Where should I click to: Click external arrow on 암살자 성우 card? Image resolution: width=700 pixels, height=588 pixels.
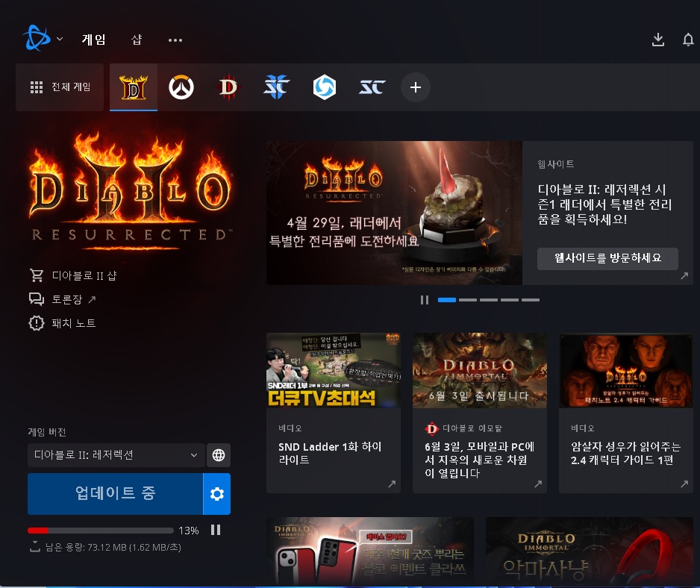pos(684,484)
